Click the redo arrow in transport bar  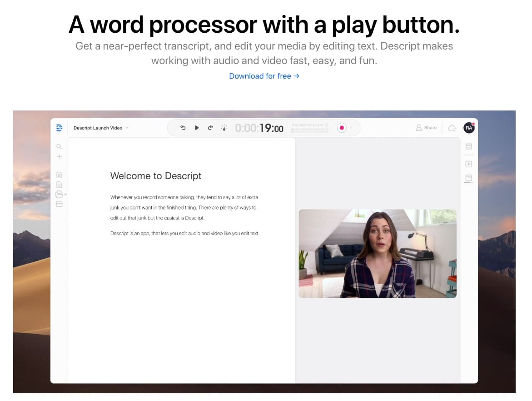210,128
